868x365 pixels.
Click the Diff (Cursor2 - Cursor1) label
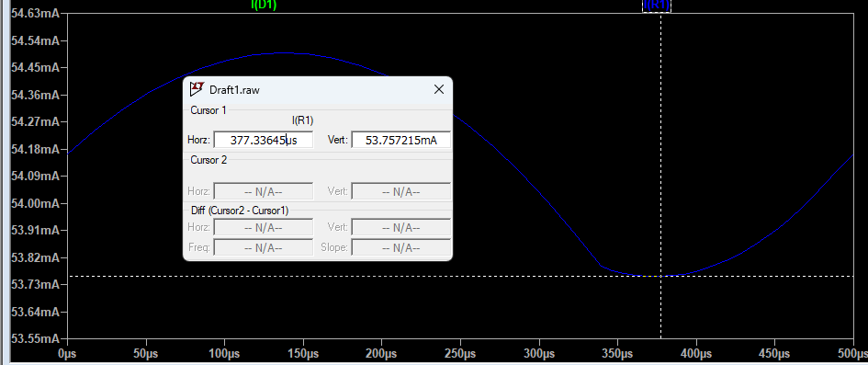239,211
